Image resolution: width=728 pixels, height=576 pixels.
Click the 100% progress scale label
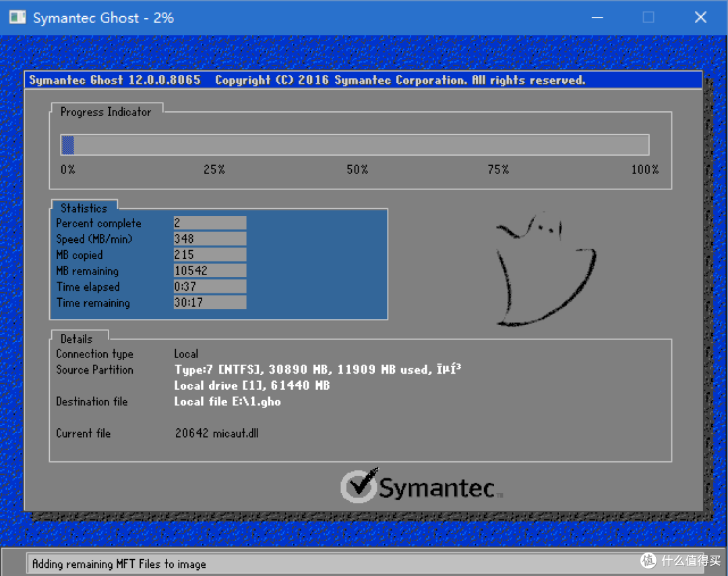(x=645, y=169)
